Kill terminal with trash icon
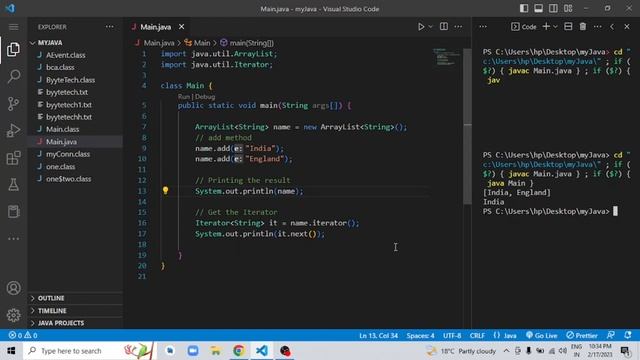640x360 pixels. point(583,27)
